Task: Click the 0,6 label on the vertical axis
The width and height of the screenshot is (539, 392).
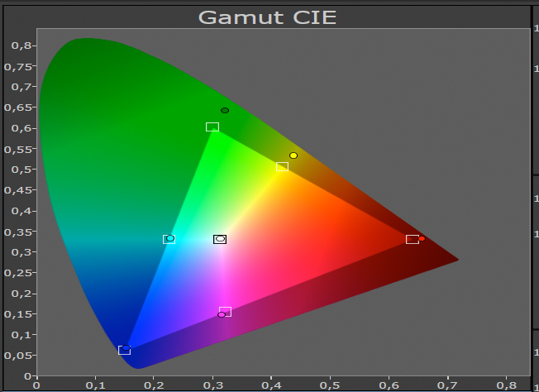Action: [21, 128]
